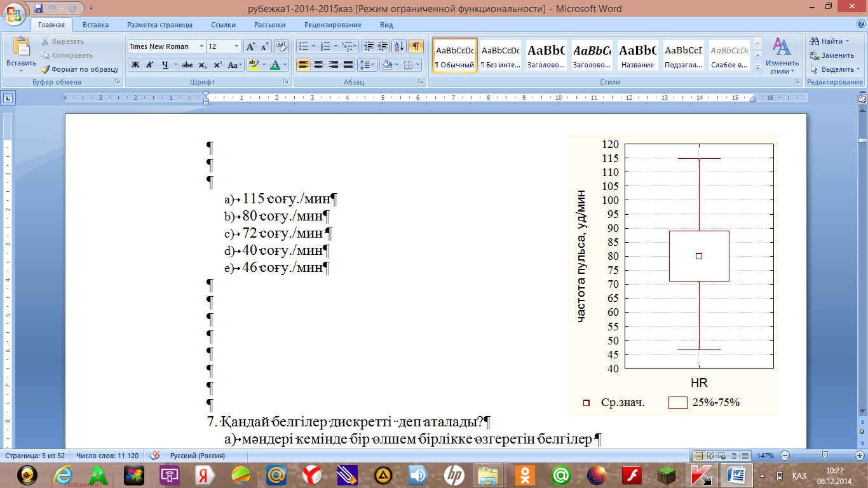The height and width of the screenshot is (488, 868).
Task: Toggle bold formatting (Ж)
Action: tap(135, 65)
